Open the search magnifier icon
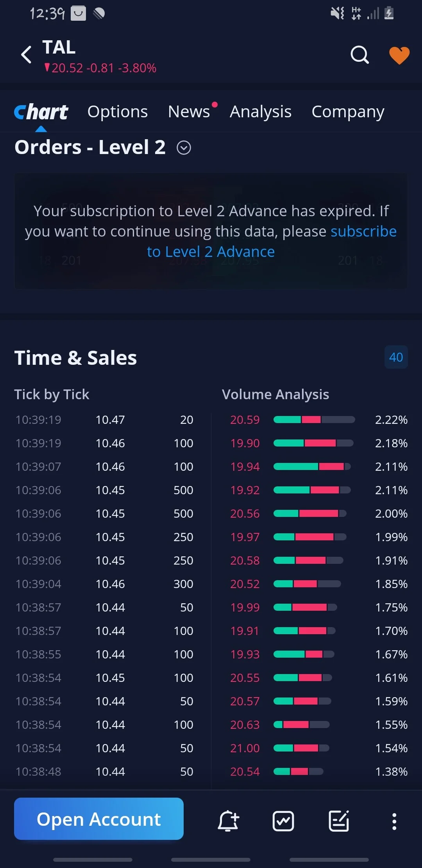This screenshot has width=422, height=868. click(359, 55)
